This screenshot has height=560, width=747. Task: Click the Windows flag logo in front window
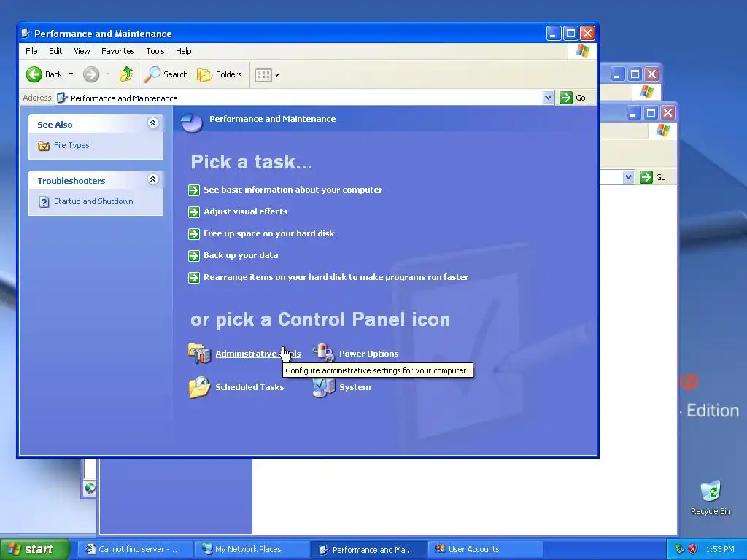(582, 51)
